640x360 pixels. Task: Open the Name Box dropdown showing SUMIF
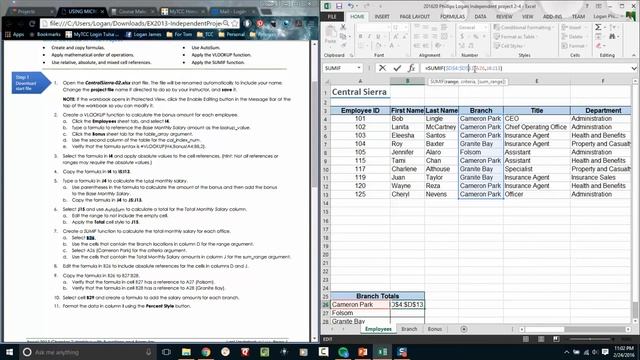click(x=359, y=68)
